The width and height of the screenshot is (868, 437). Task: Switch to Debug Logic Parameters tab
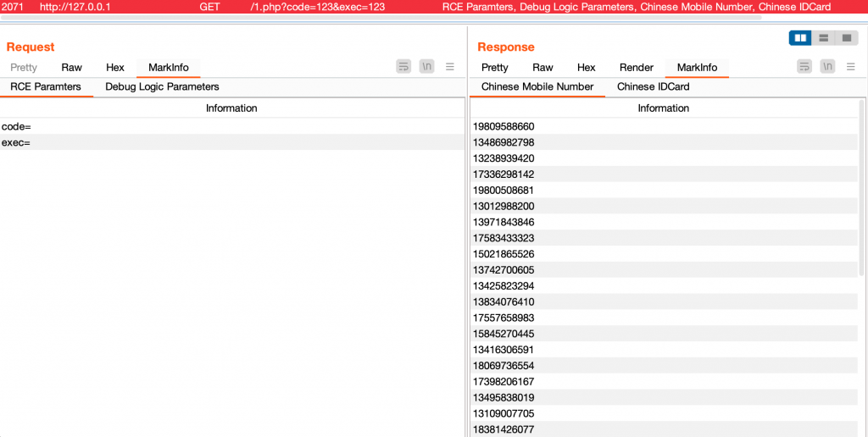(162, 87)
